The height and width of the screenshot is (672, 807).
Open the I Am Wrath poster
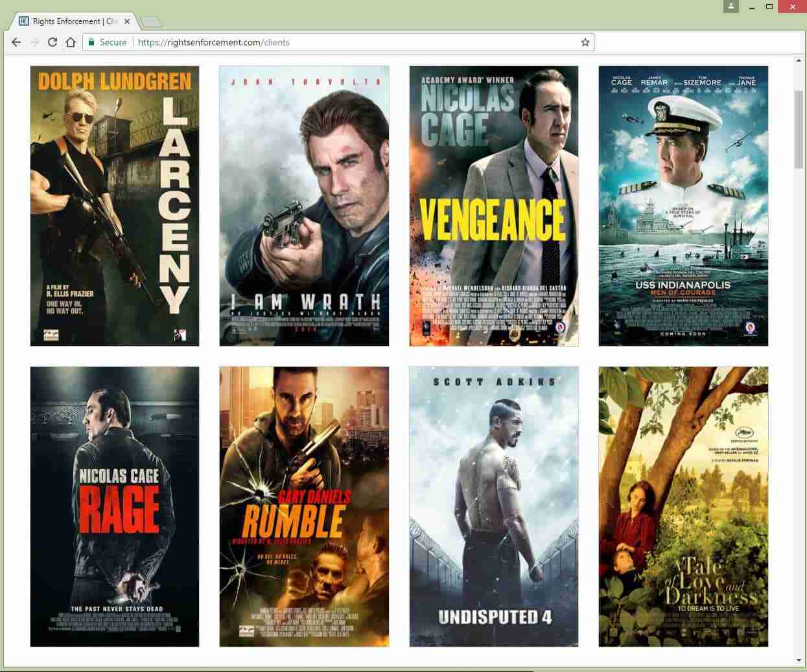coord(304,206)
